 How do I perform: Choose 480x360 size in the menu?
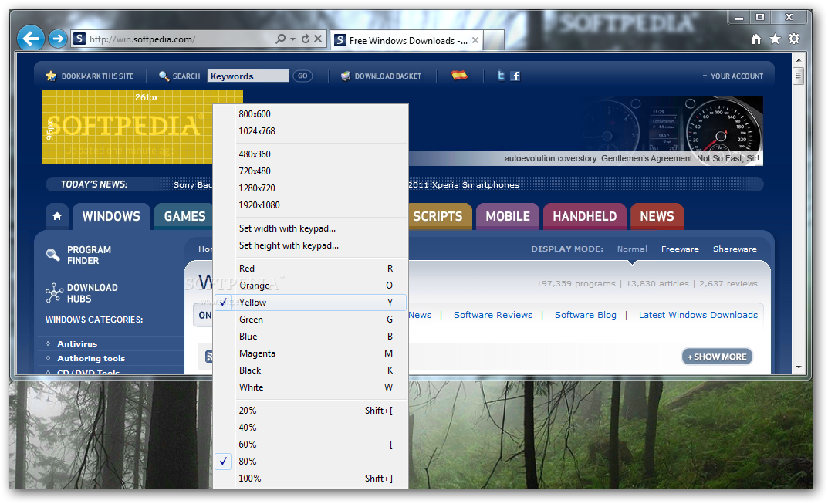[x=310, y=154]
